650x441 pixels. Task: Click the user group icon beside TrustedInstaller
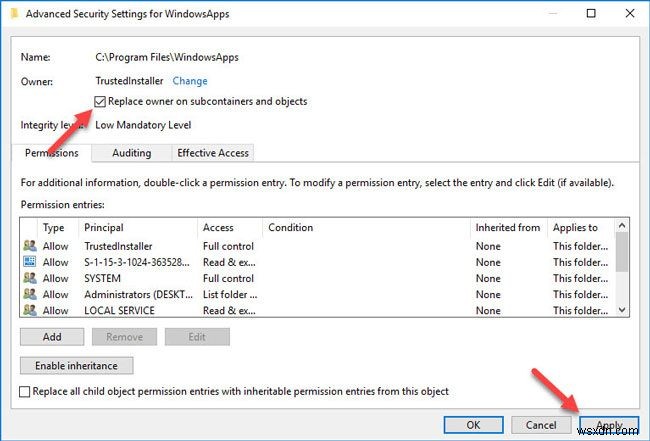click(x=30, y=246)
